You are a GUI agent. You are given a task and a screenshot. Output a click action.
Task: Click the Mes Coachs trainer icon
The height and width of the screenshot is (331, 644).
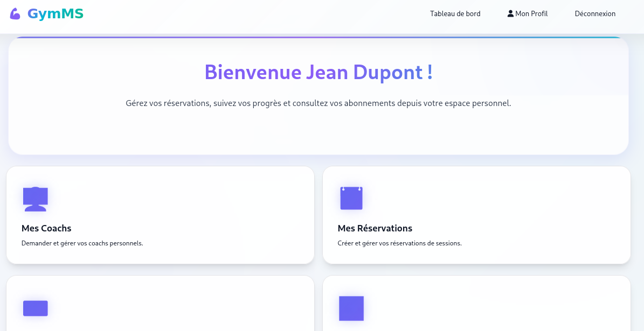(36, 199)
